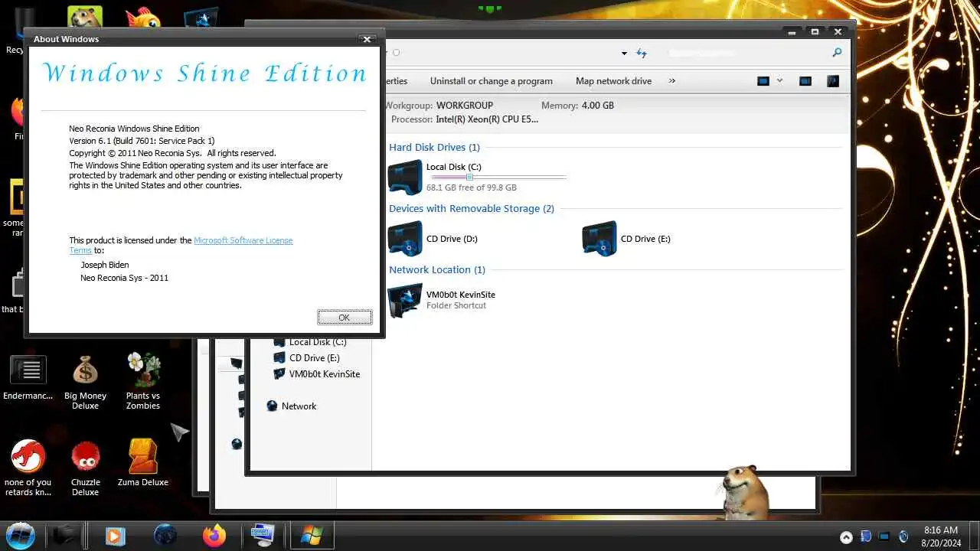Click the dark globe icon on the taskbar
This screenshot has width=980, height=551.
point(165,535)
